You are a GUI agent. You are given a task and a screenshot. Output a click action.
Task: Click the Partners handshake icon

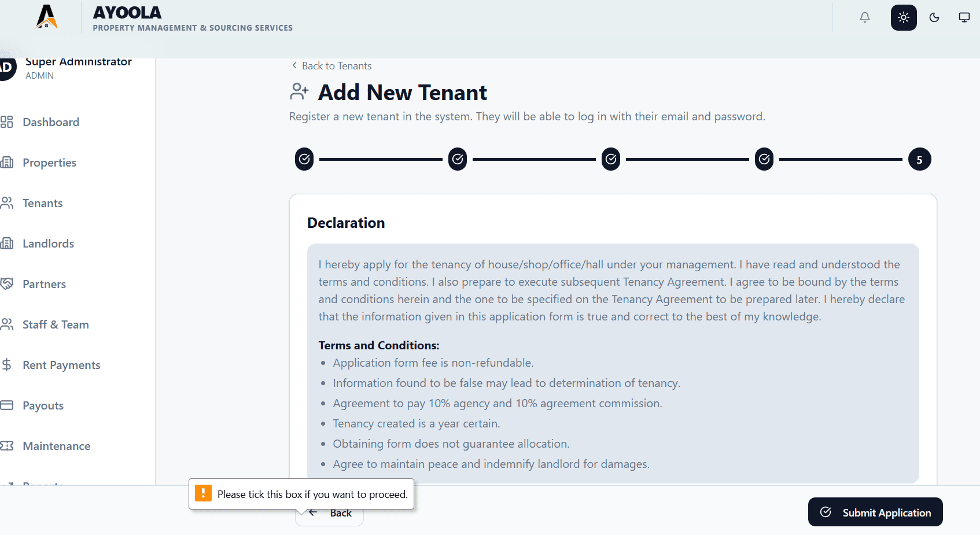7,284
